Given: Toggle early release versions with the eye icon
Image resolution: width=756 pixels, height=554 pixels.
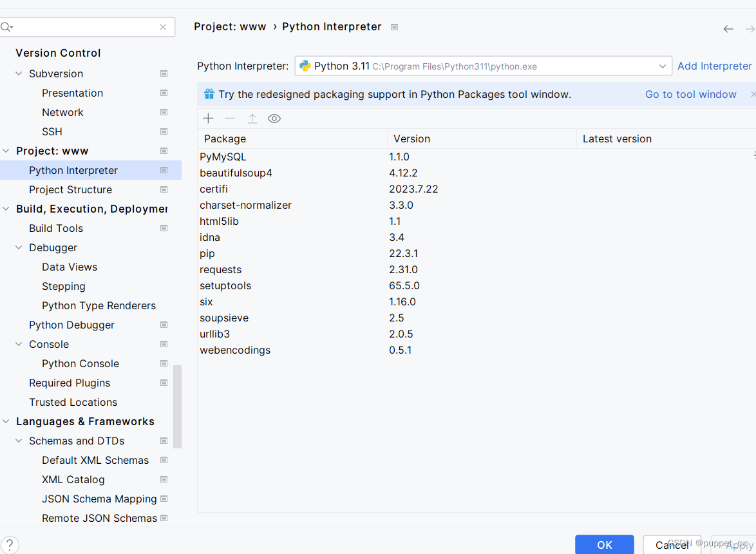Looking at the screenshot, I should point(274,118).
